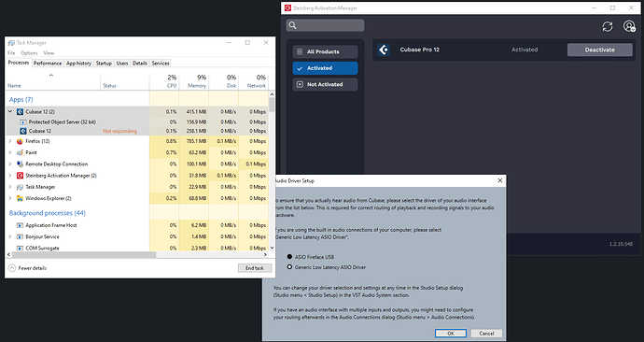Click the search magnifier icon in Activation Manager
The image size is (644, 342).
click(292, 25)
